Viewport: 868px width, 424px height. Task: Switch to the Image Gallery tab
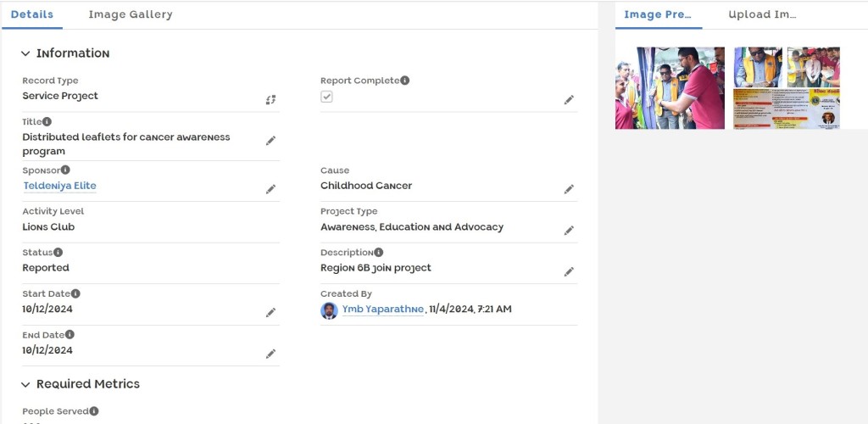[131, 14]
